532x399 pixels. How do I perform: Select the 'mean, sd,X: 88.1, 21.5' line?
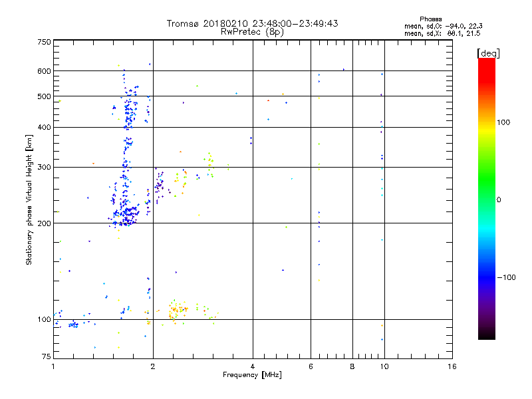(442, 33)
